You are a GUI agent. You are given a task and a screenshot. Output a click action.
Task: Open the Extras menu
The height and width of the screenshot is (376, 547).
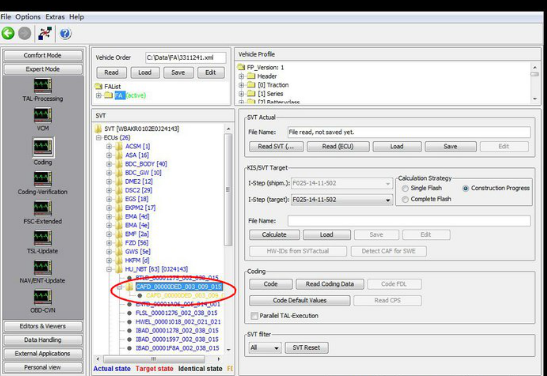tap(55, 17)
